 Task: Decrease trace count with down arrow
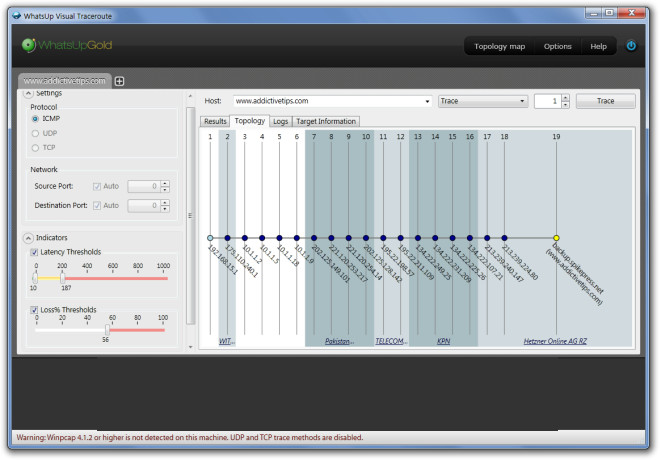565,104
